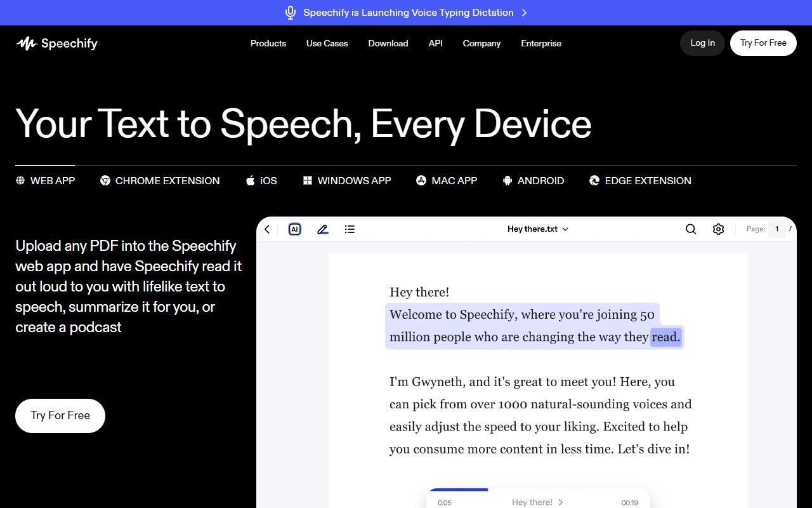The width and height of the screenshot is (812, 508).
Task: Click the Speechify waveform logo icon
Action: [26, 43]
